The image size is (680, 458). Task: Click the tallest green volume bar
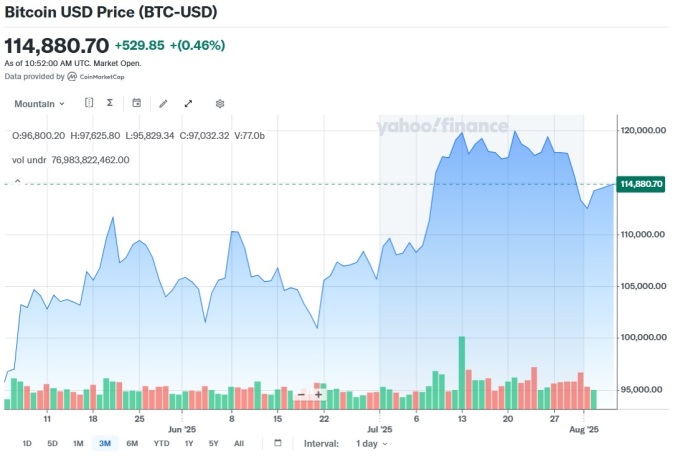click(462, 373)
